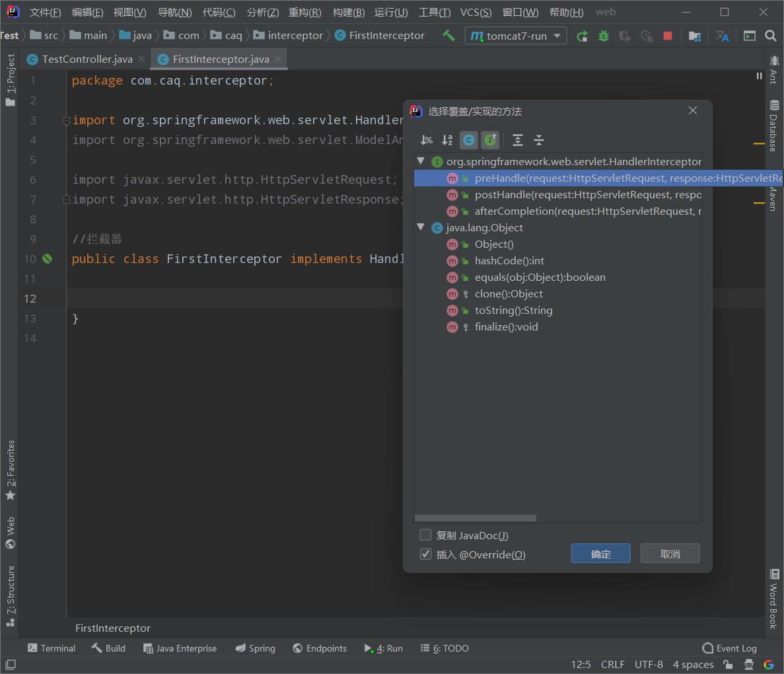Toggle the show classes icon in dialog

click(469, 140)
